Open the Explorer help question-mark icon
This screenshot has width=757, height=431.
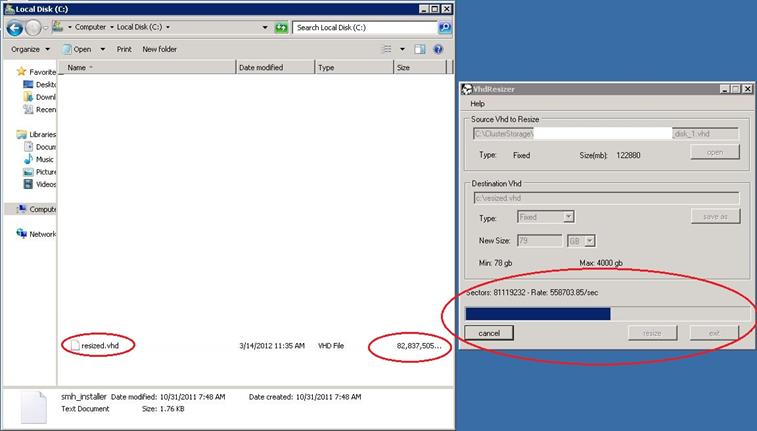(x=440, y=49)
